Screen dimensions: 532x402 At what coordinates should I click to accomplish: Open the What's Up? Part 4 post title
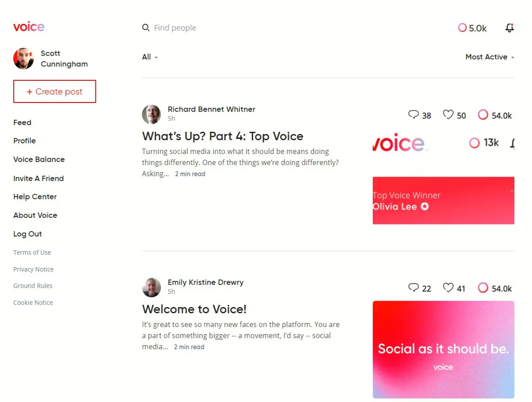coord(223,136)
